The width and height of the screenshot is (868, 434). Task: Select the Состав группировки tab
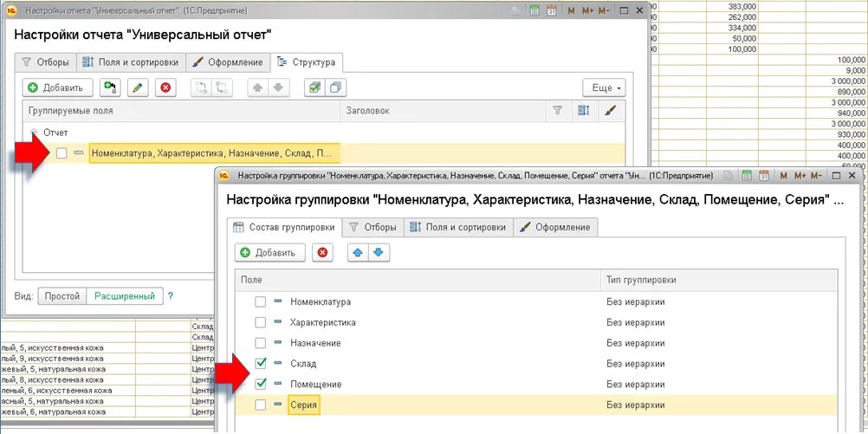pos(284,227)
